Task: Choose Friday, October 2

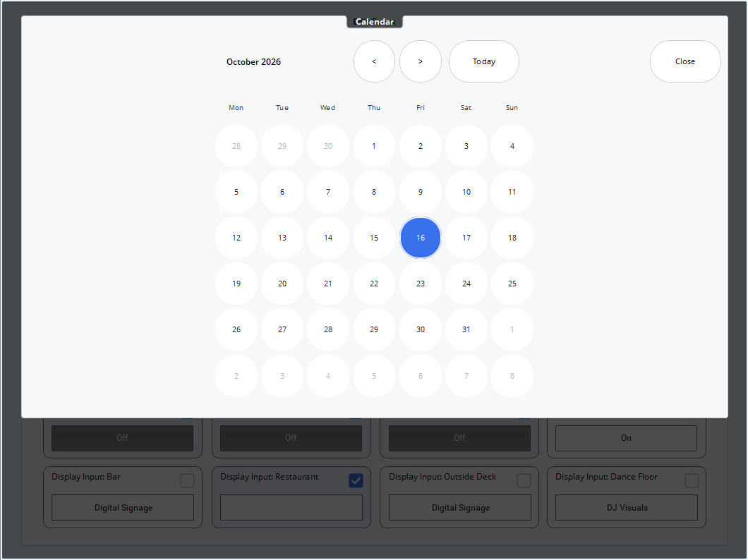Action: [421, 146]
